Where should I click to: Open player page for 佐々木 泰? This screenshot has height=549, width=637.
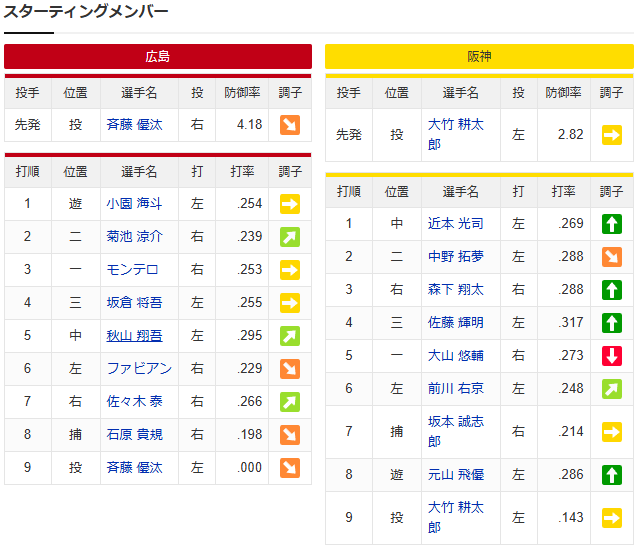(x=134, y=401)
